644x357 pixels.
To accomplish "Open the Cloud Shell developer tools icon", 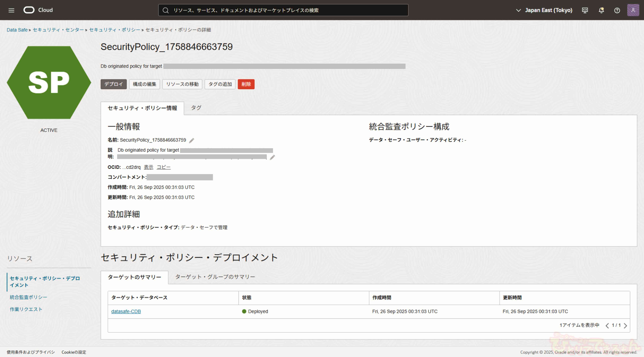I will (x=585, y=10).
